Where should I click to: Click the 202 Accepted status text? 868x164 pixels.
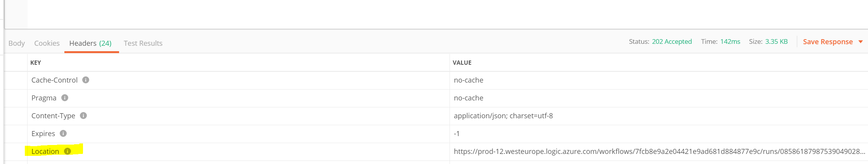point(672,42)
